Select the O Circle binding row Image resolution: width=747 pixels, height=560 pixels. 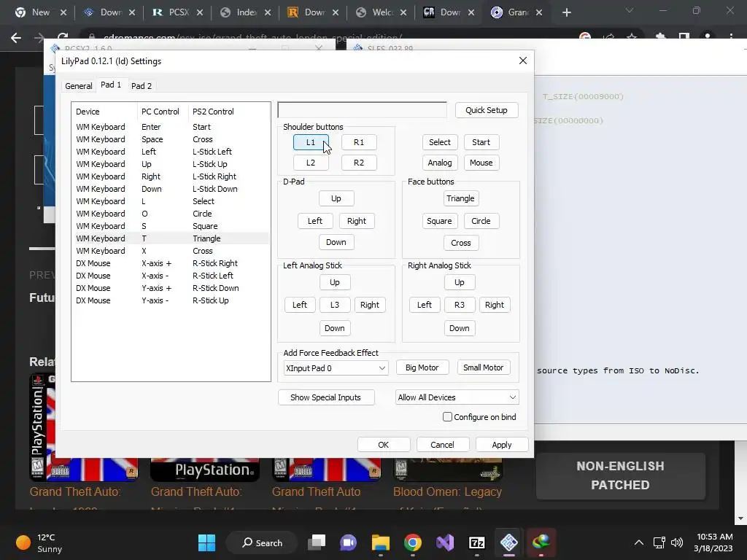171,214
